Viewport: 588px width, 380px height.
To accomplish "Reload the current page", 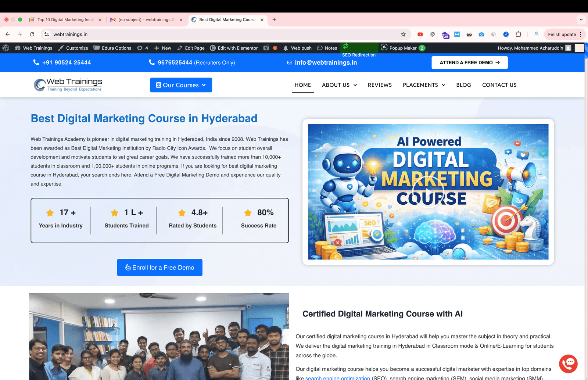I will click(32, 35).
